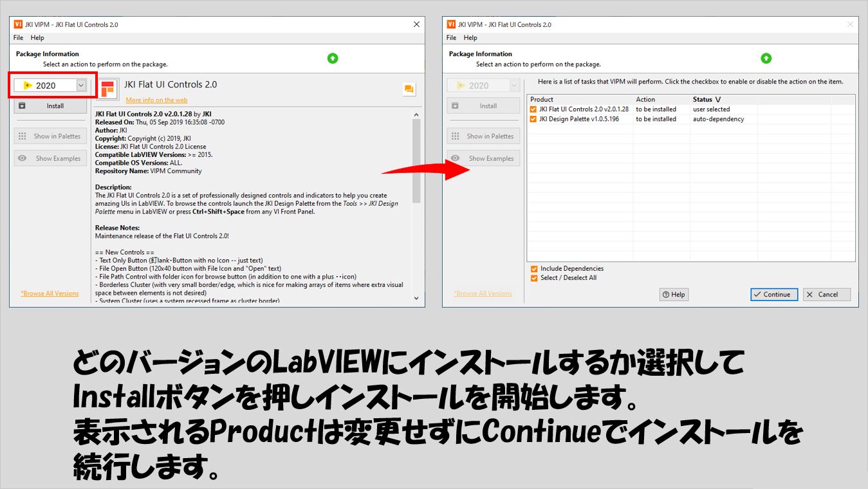Click the Help button in right window
868x489 pixels.
point(674,295)
